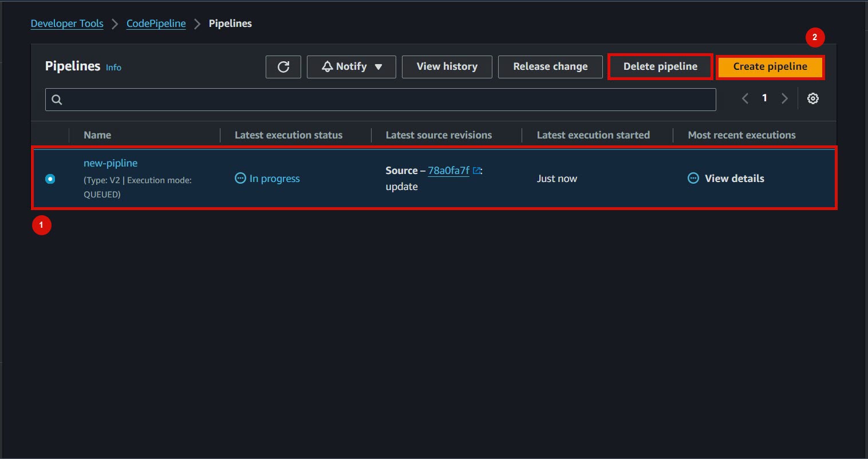
Task: Click the Developer Tools breadcrumb
Action: point(67,23)
